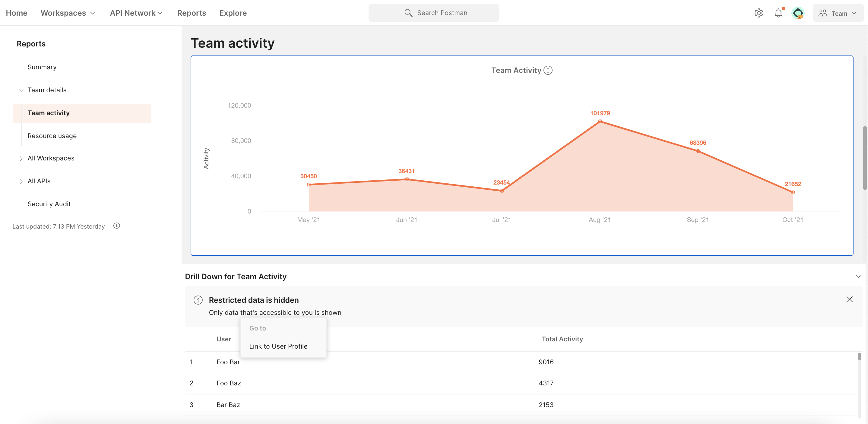Click the Postman avatar/profile icon
The image size is (868, 424).
(798, 13)
